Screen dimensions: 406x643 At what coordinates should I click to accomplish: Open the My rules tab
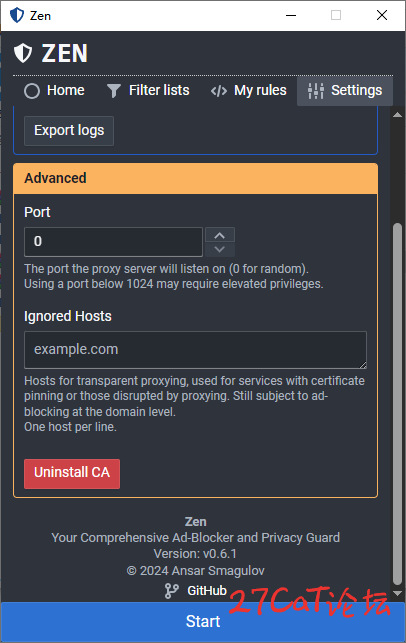249,91
